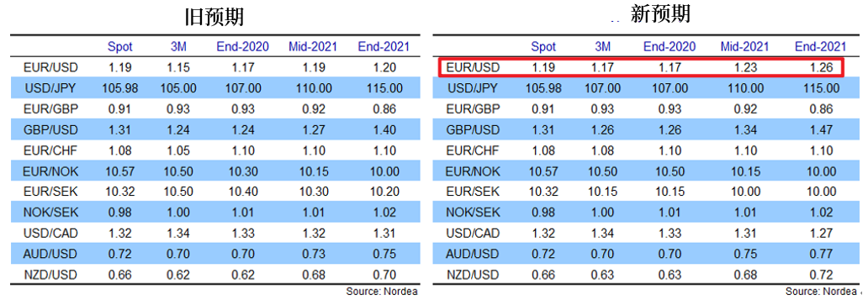Select the End-2021 header in the new forecast table
This screenshot has width=868, height=305.
click(820, 47)
